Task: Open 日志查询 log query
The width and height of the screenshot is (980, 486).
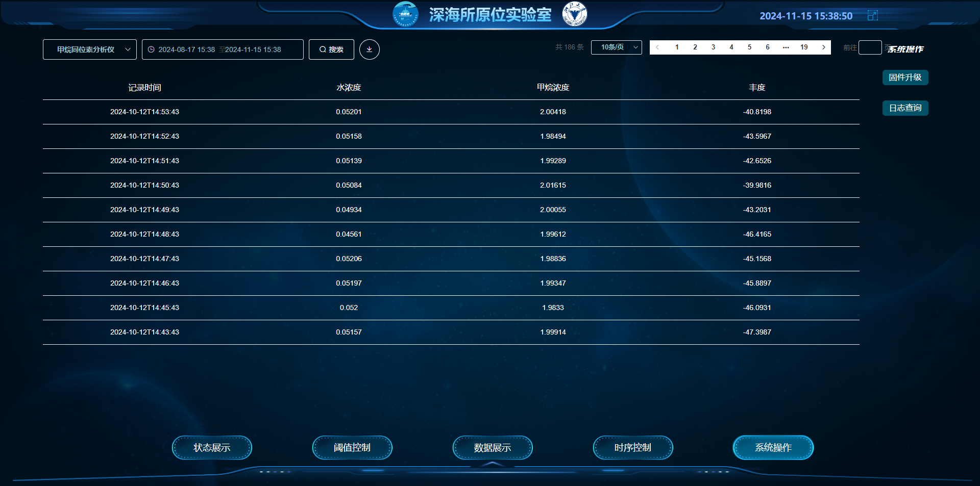Action: (x=905, y=108)
